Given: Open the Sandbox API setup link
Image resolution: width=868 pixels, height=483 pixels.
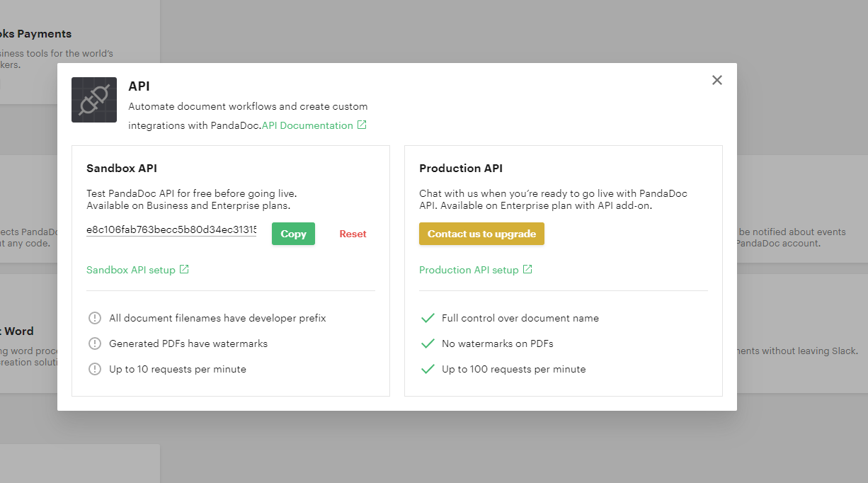Looking at the screenshot, I should pyautogui.click(x=131, y=270).
